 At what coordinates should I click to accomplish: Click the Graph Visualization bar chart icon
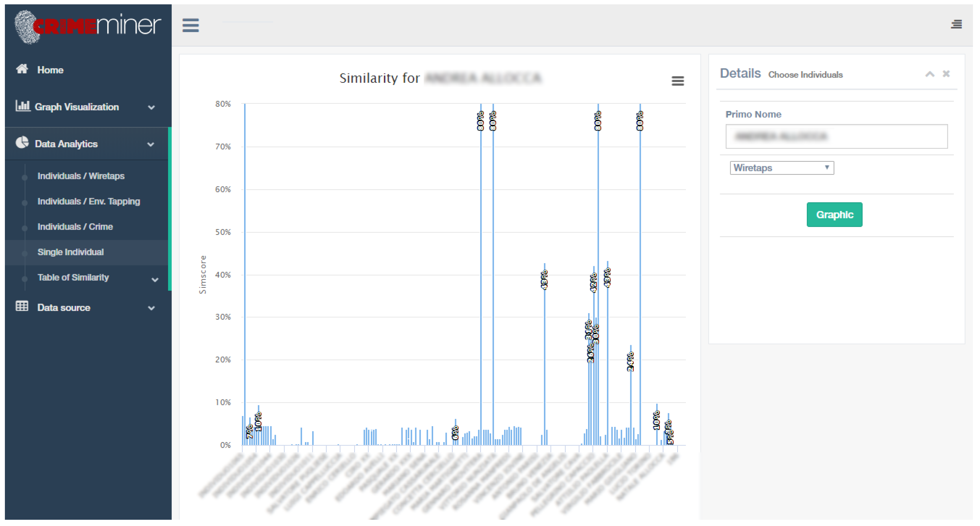23,106
